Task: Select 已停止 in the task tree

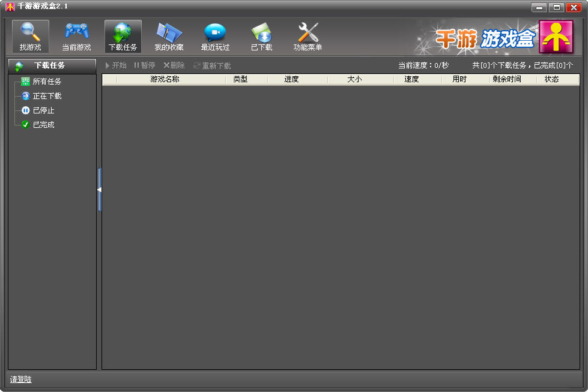Action: pyautogui.click(x=43, y=110)
